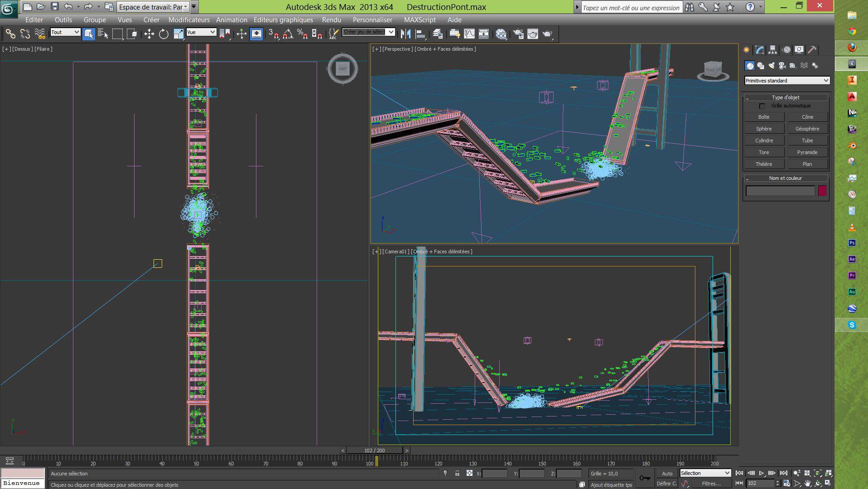Click the quick Render teapot icon
The width and height of the screenshot is (868, 489).
tap(547, 34)
